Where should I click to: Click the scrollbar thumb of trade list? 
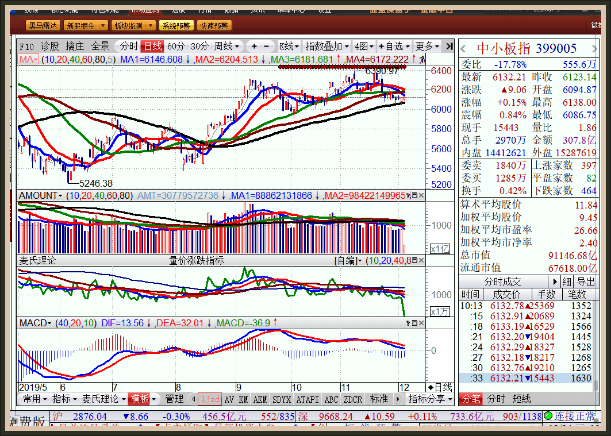(x=595, y=384)
